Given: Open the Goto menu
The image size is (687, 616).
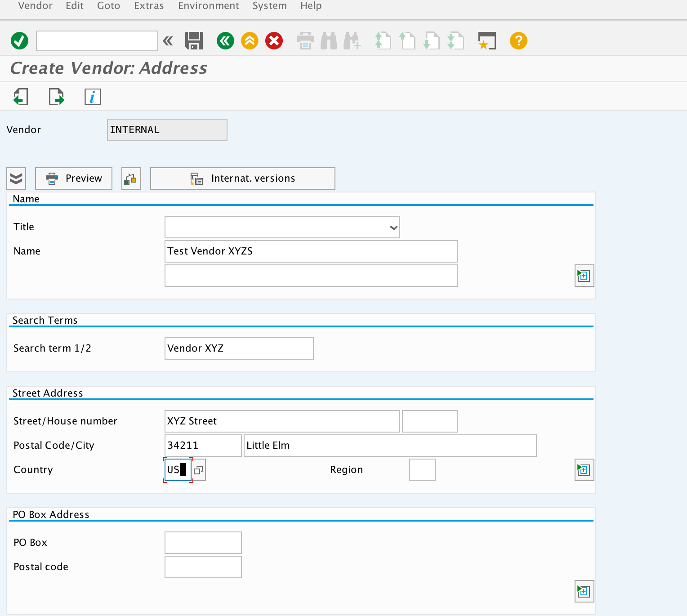Looking at the screenshot, I should click(x=109, y=6).
